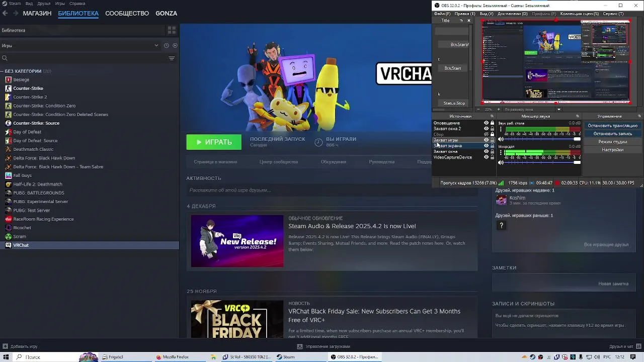Toggle lock on Захват окна 2 source
Viewport: 644px width, 362px height.
pos(492,129)
